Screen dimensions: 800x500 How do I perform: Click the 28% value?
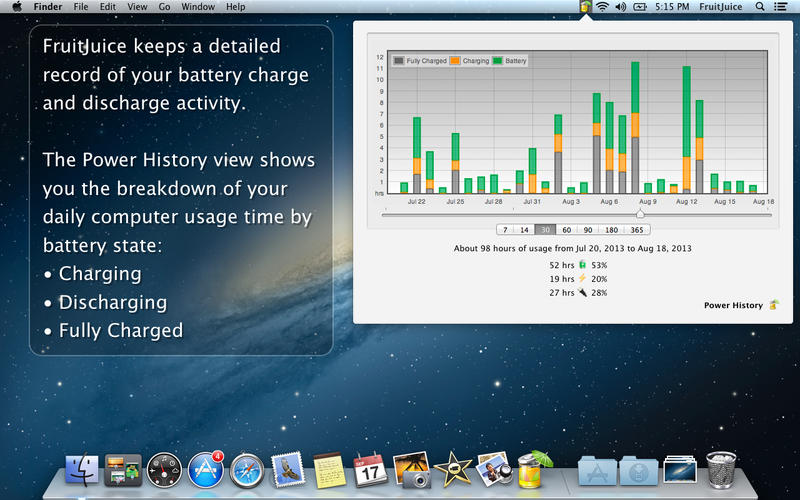click(599, 293)
